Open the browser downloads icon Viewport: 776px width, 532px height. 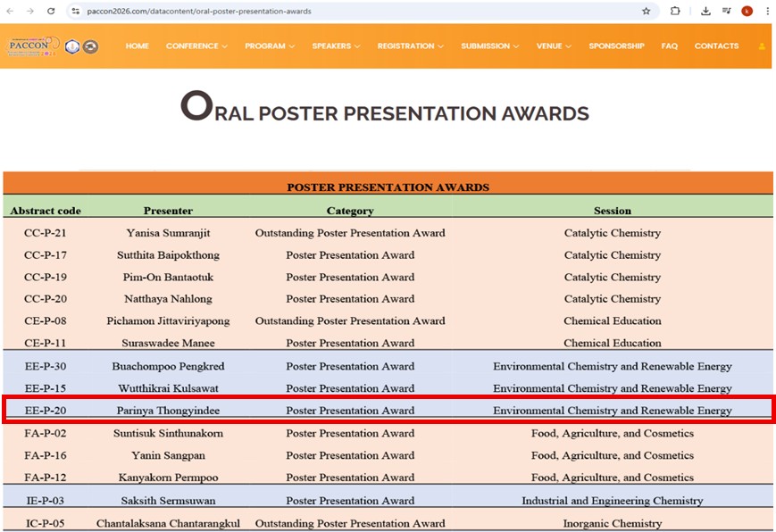tap(705, 11)
